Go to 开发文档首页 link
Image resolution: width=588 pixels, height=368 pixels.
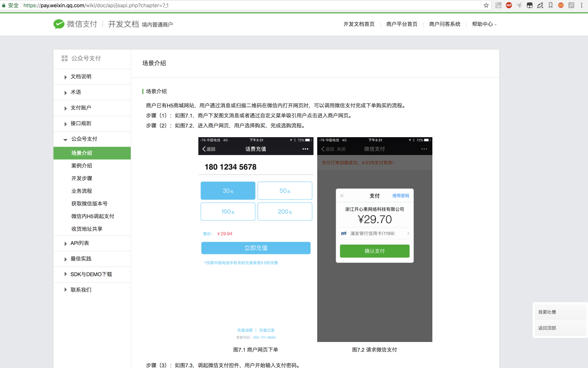click(x=359, y=24)
